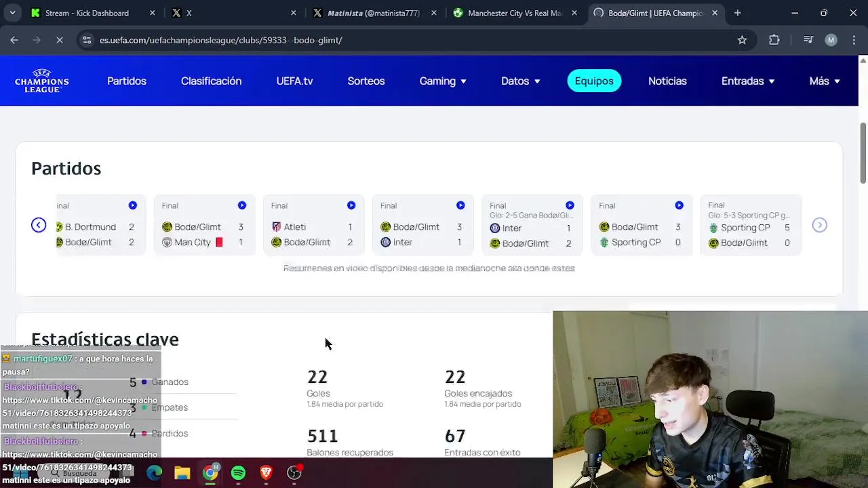868x488 pixels.
Task: Play highlights for Bodø/Glimt vs Man City
Action: pyautogui.click(x=242, y=205)
